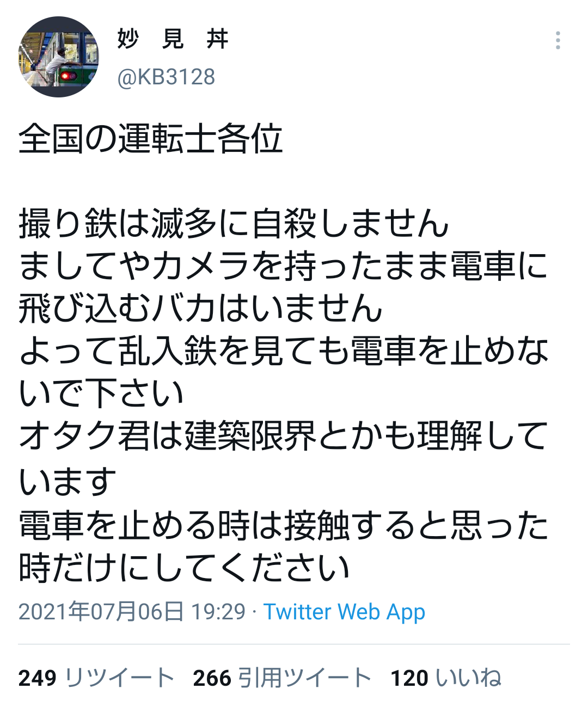The width and height of the screenshot is (588, 707).
Task: Click the line 飛び込むバカはいません
Action: pos(200,309)
